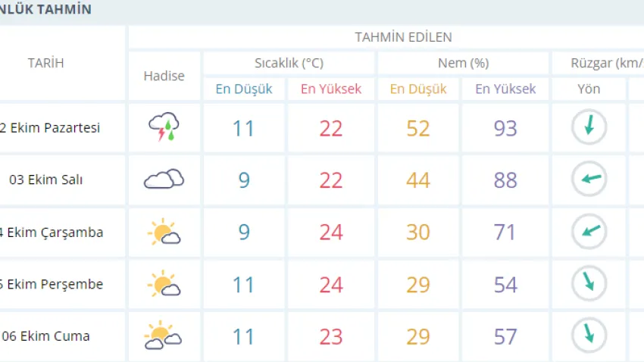Click the thunderstorm icon for Pazartesi
Viewport: 644px width, 362px height.
(164, 127)
